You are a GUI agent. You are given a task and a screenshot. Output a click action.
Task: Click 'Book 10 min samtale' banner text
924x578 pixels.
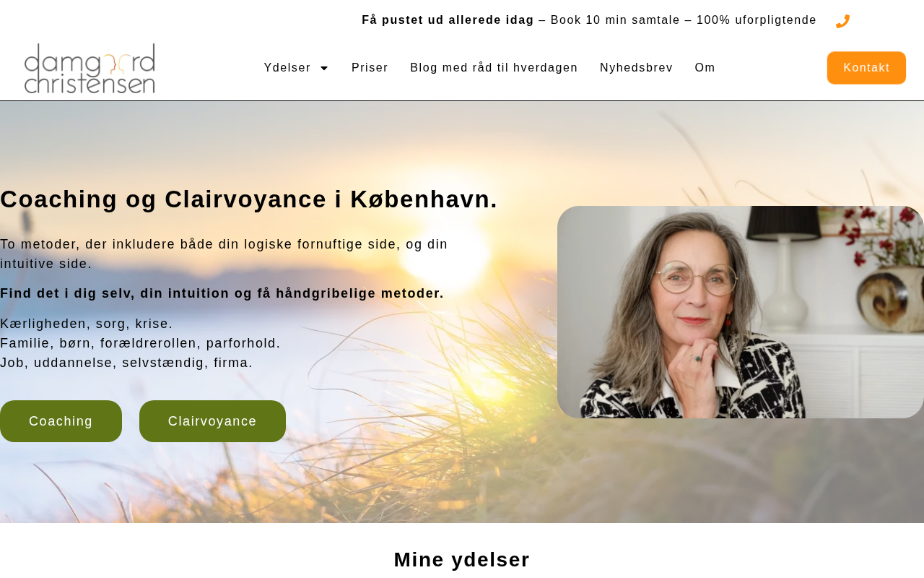point(615,20)
